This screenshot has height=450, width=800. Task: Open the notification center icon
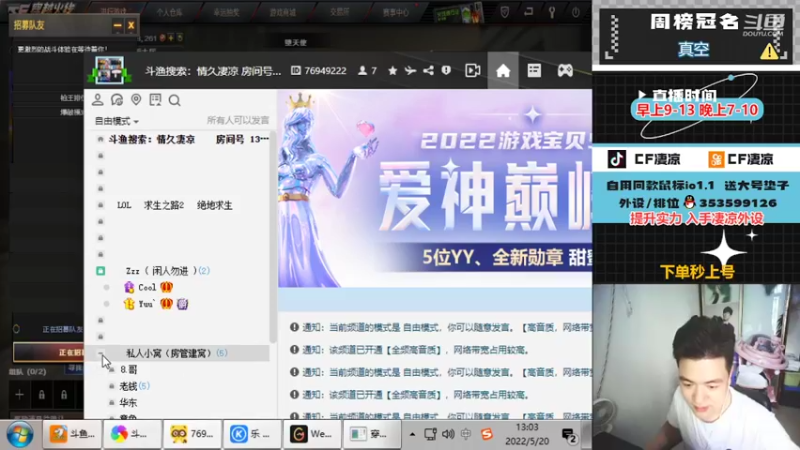(569, 435)
